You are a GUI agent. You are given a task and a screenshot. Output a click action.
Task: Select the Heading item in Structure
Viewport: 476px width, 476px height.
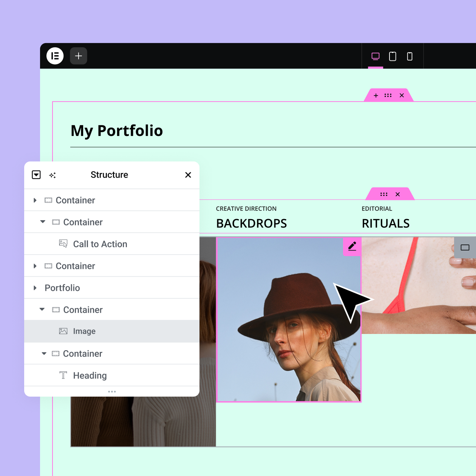[90, 376]
